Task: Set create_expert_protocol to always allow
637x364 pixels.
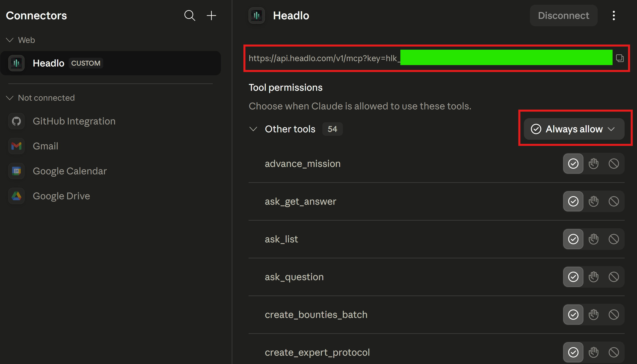Action: pos(573,353)
